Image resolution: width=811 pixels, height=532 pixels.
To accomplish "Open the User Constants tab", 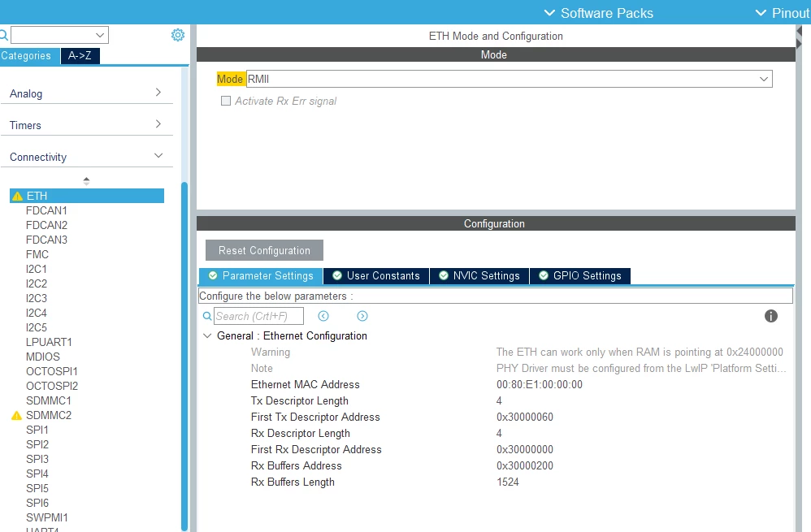I will pos(376,275).
